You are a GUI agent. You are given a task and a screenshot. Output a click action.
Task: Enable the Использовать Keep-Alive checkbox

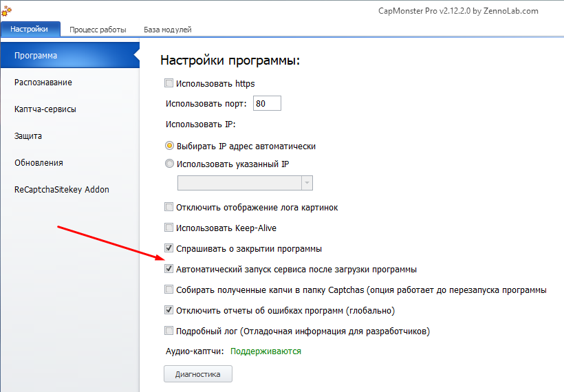169,228
